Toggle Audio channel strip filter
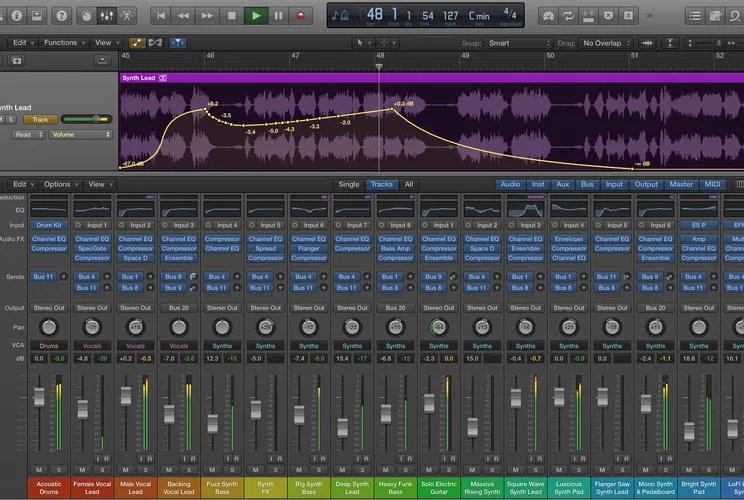The height and width of the screenshot is (500, 744). [x=510, y=184]
